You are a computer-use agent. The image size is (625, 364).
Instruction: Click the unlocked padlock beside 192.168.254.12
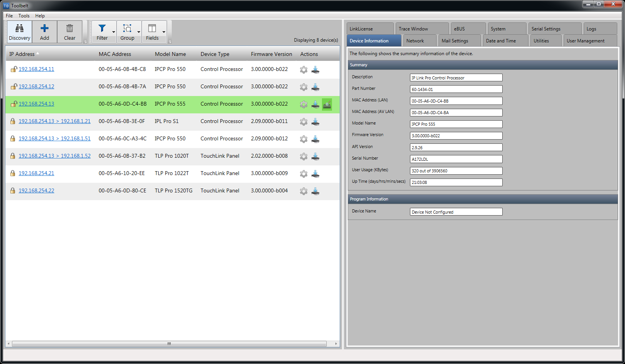coord(14,86)
